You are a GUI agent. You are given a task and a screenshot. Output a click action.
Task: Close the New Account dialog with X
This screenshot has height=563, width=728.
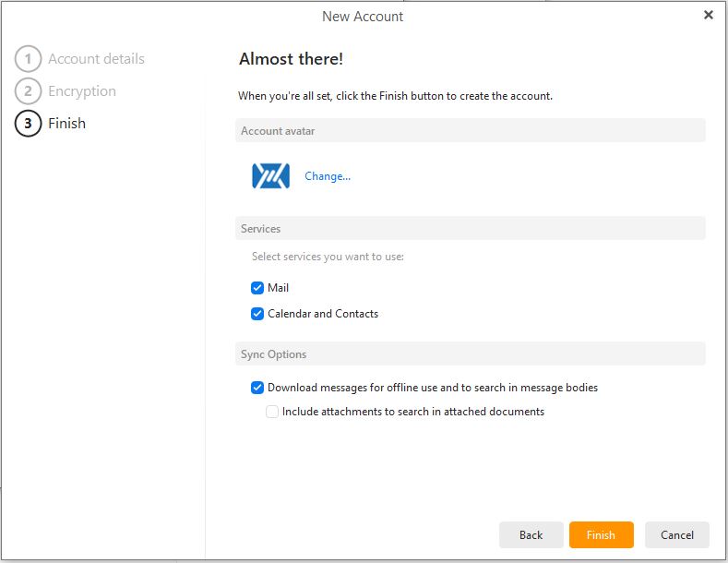coord(708,15)
